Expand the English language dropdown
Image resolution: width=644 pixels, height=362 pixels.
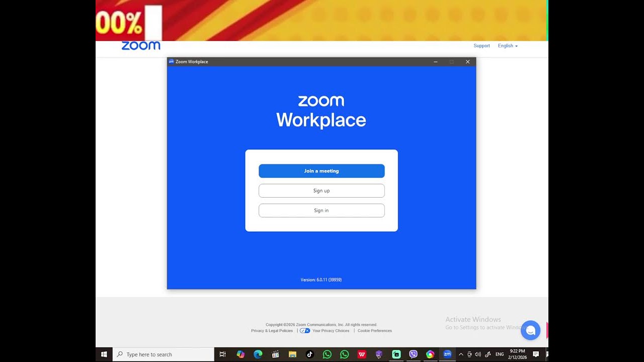pyautogui.click(x=508, y=46)
